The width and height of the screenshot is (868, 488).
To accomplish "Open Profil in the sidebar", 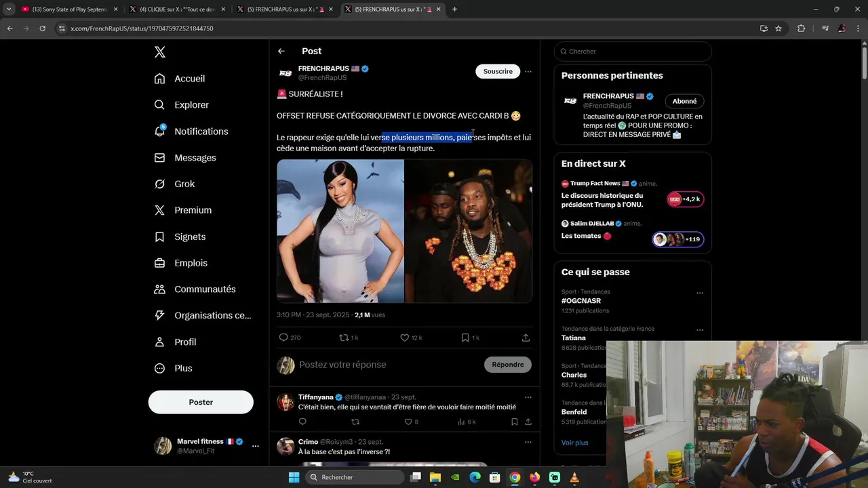I will 175,342.
